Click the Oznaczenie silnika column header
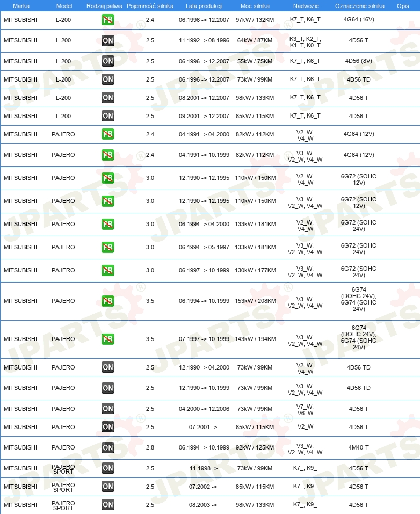 coord(360,6)
